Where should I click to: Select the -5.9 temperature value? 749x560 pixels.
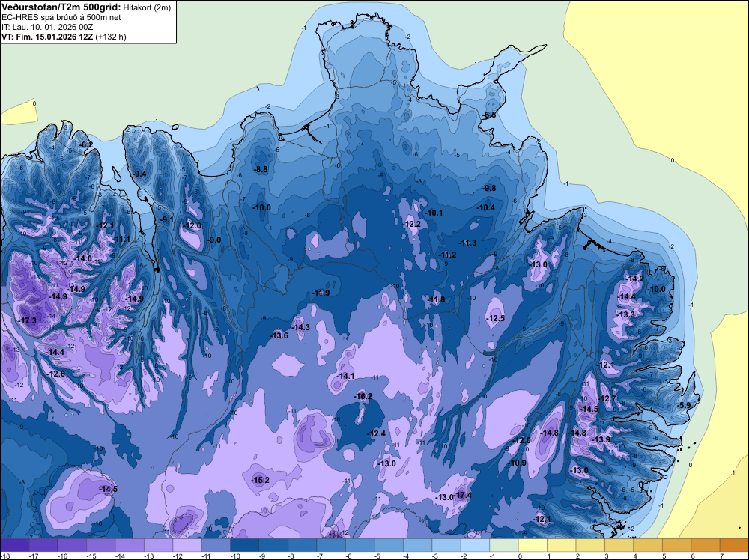[x=684, y=405]
